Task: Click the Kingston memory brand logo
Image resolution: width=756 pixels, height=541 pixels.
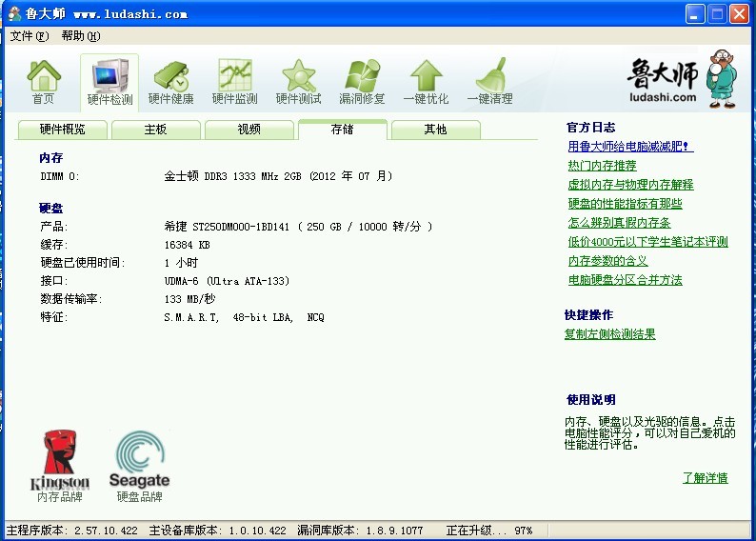Action: 60,460
